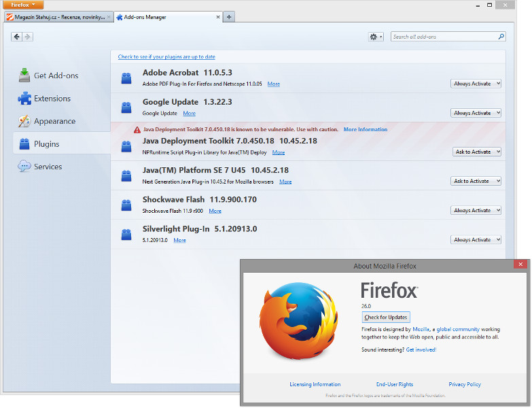Open the global community link
Image resolution: width=532 pixels, height=408 pixels.
(458, 329)
